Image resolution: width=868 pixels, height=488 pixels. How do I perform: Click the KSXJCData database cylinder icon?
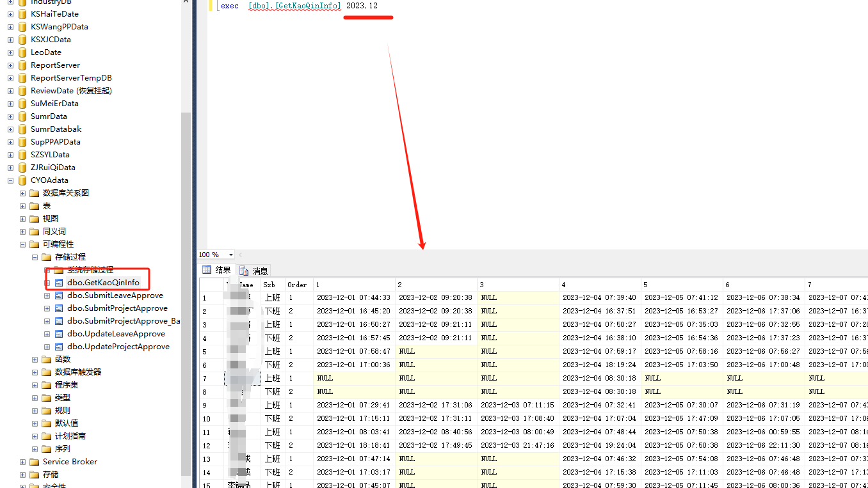(22, 40)
